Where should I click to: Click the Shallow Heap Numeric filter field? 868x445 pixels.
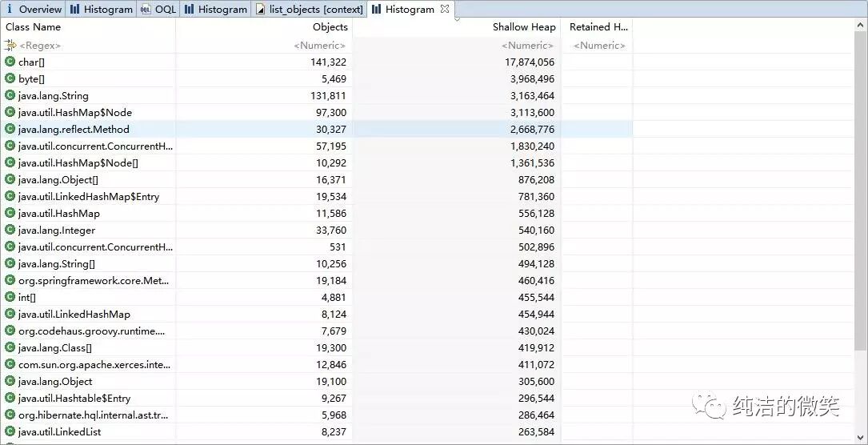coord(527,46)
